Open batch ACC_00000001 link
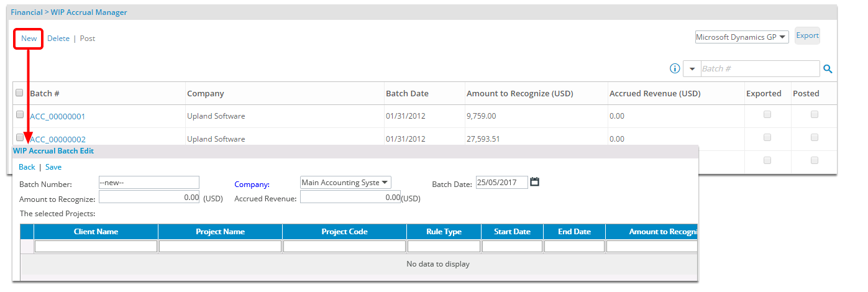The height and width of the screenshot is (292, 868). [58, 116]
